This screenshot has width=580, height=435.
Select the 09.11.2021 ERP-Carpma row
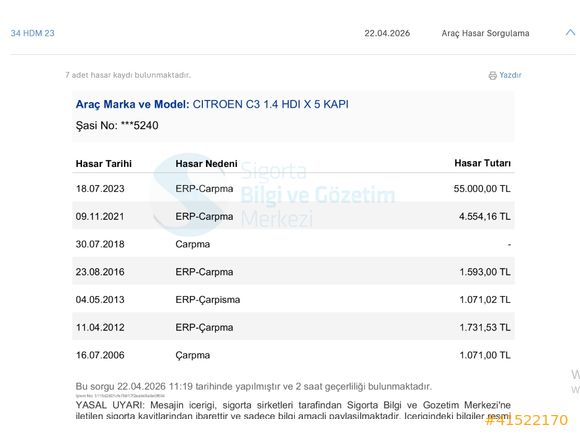click(293, 216)
